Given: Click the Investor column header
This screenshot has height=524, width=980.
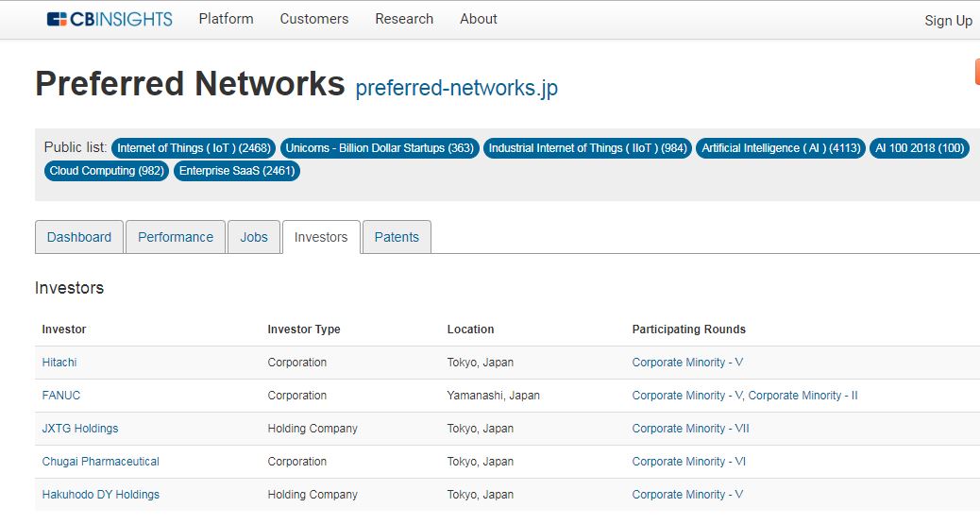Looking at the screenshot, I should tap(64, 330).
